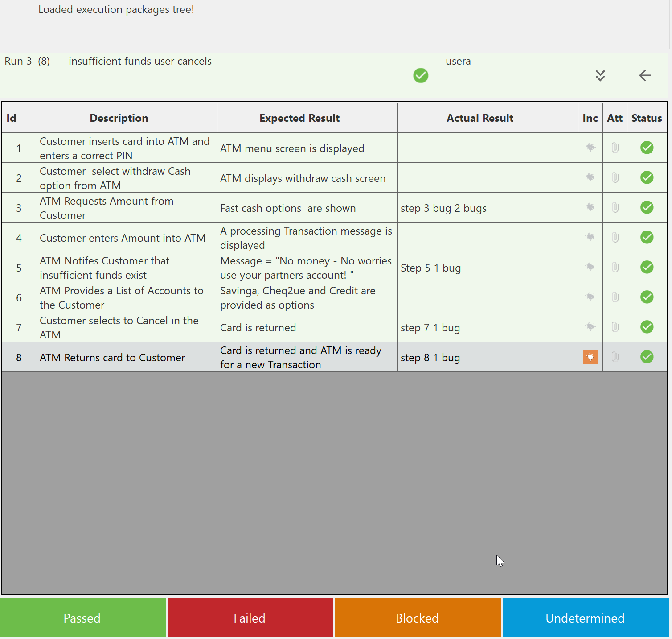Mark step as Passed with green button
The image size is (672, 639).
pos(82,618)
